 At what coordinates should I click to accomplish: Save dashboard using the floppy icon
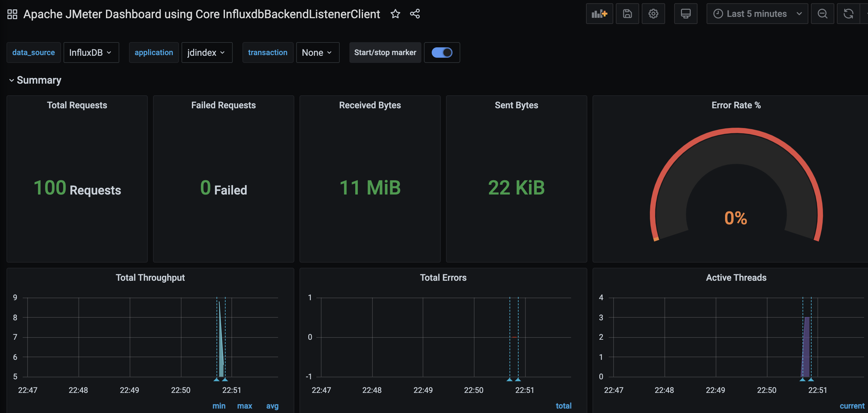click(627, 14)
